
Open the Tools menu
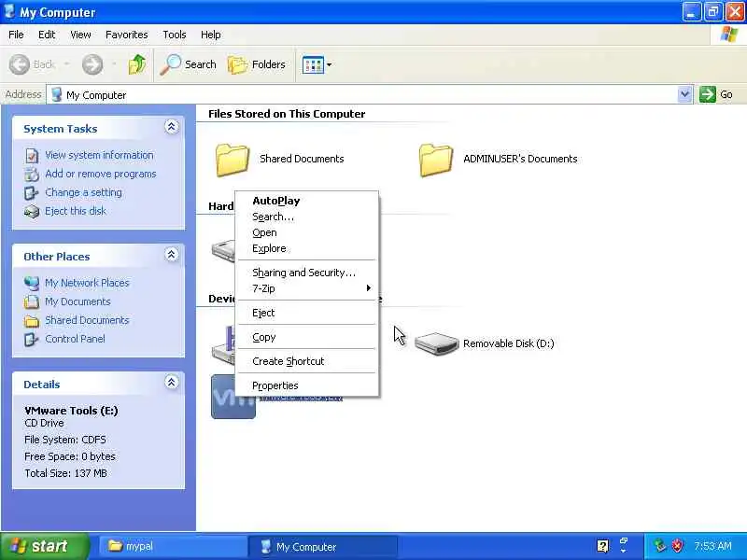pos(175,35)
